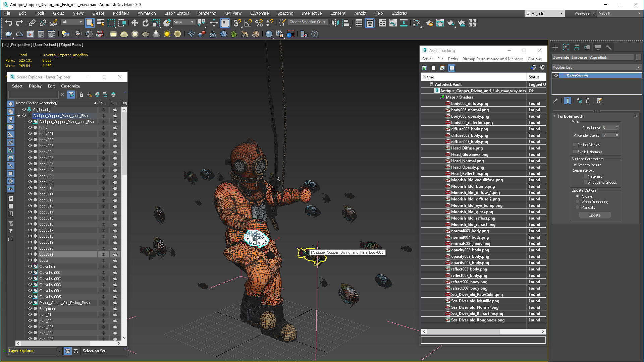This screenshot has width=644, height=362.
Task: Open the Modifier List dropdown
Action: [596, 67]
